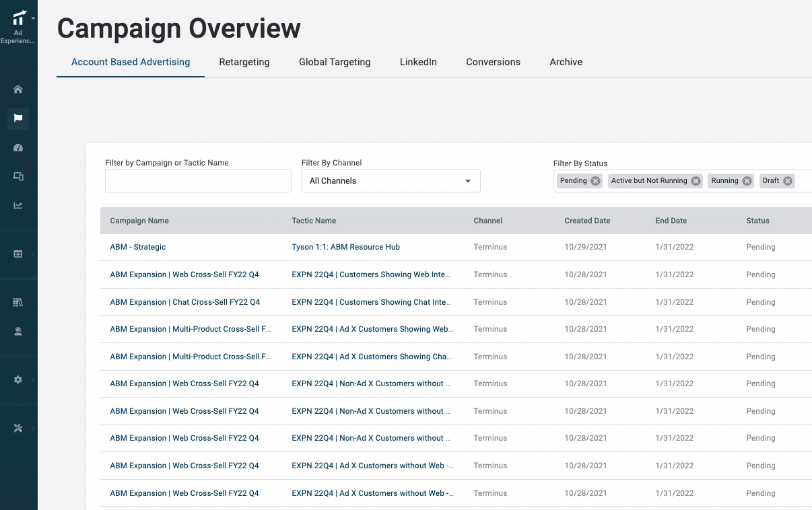812x510 pixels.
Task: Click Pending status in ABM - Strategic row
Action: pos(761,247)
